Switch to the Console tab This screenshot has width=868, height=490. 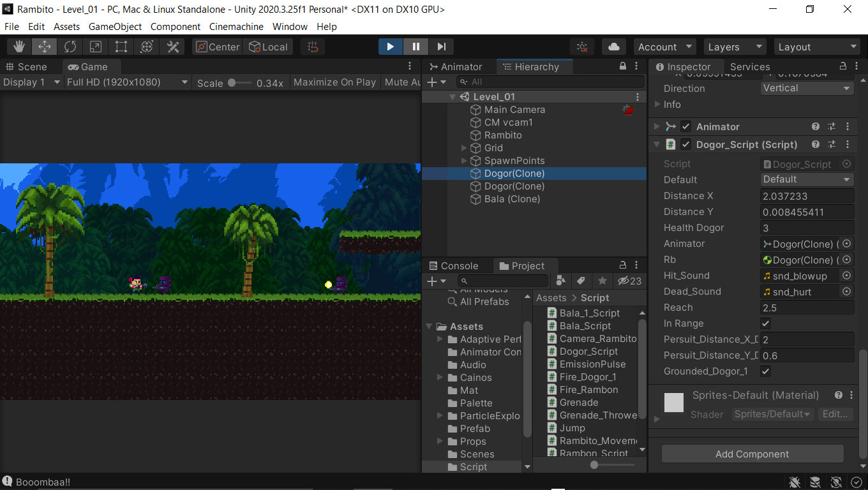(453, 265)
